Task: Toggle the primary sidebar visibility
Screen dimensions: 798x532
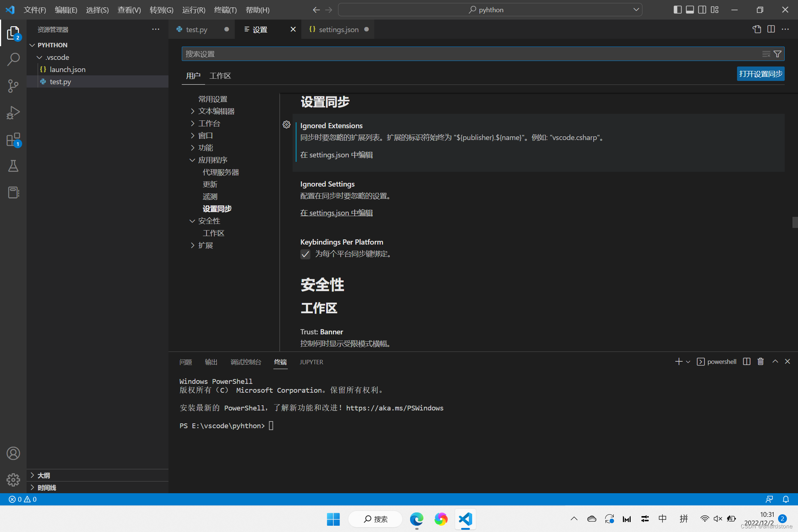Action: click(678, 10)
